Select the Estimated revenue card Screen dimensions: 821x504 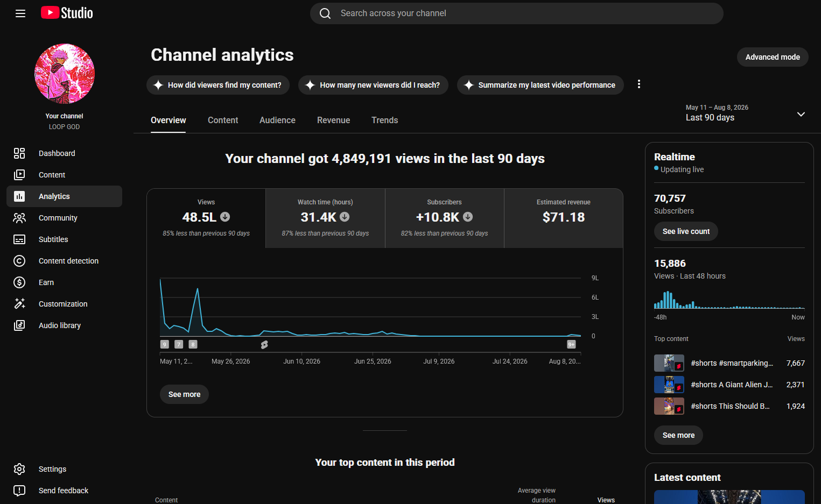(x=564, y=218)
